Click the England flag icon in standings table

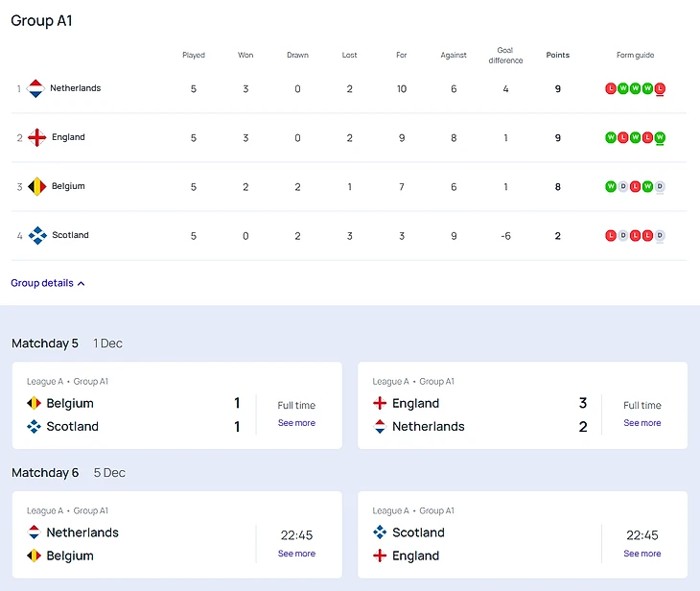tap(36, 137)
